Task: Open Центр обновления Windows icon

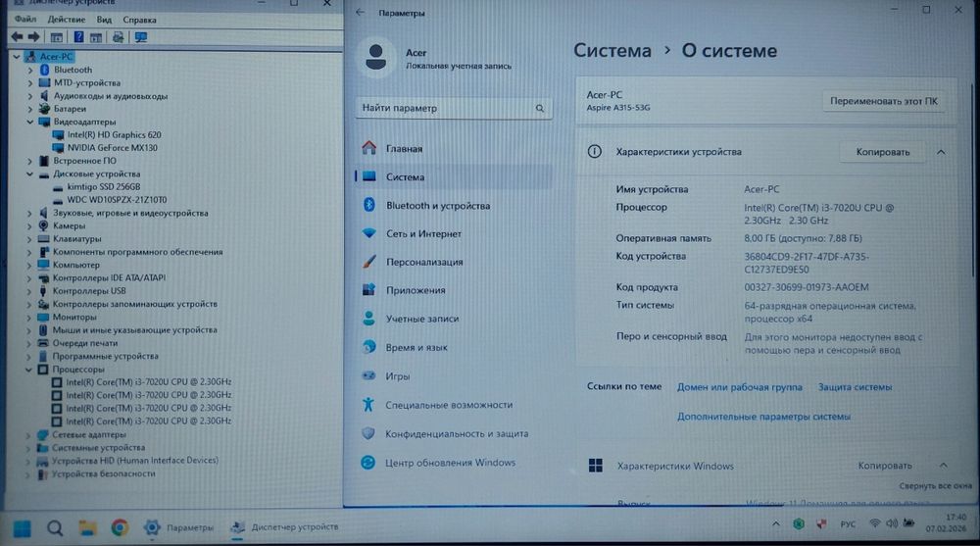Action: click(x=368, y=463)
